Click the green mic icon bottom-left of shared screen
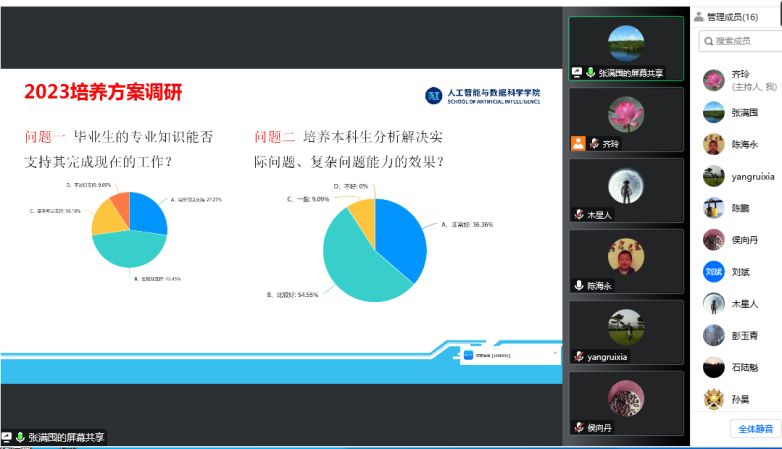 click(20, 437)
